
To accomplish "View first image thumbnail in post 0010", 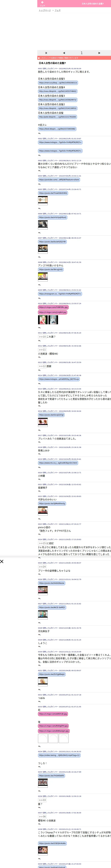I will (x=43, y=320).
